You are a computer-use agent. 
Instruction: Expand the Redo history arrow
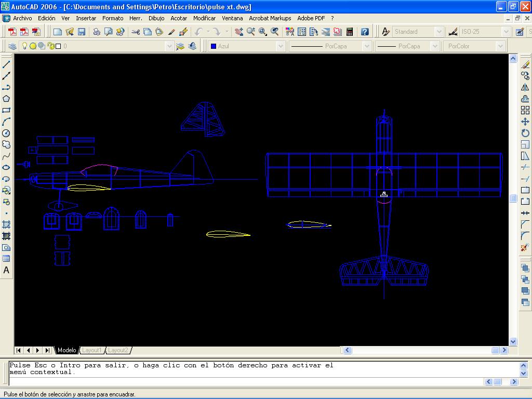(x=227, y=32)
